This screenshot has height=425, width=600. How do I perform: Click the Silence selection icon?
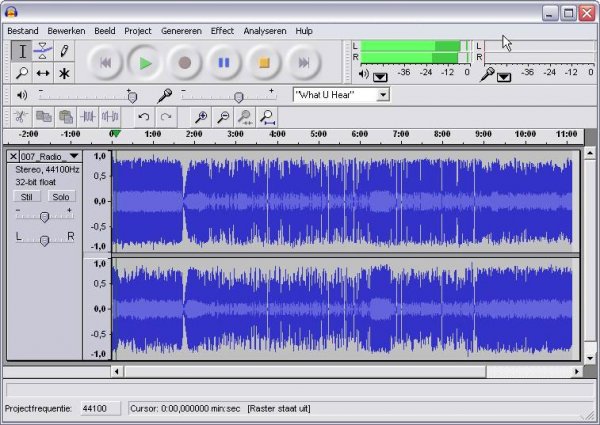(x=110, y=117)
